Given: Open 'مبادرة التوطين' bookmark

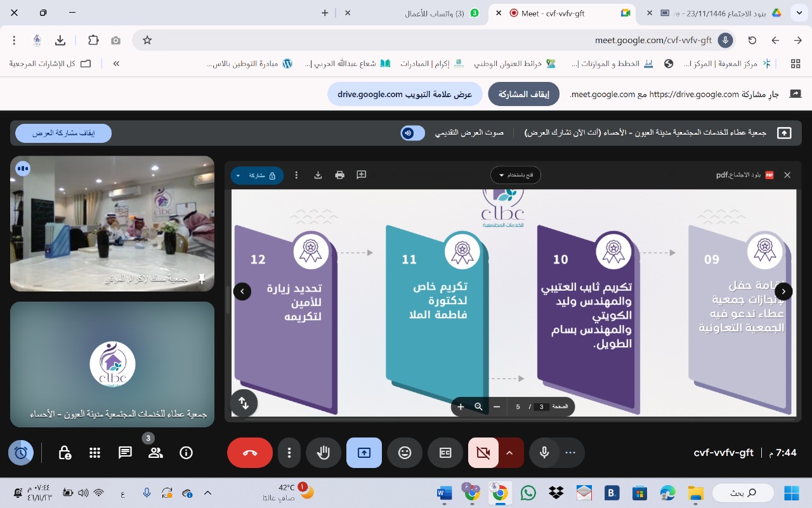Looking at the screenshot, I should (250, 63).
